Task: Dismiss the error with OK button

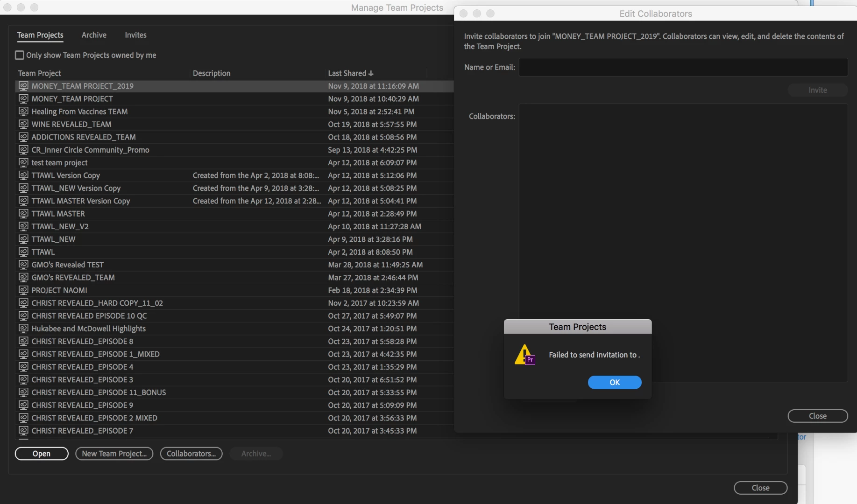Action: click(x=615, y=382)
